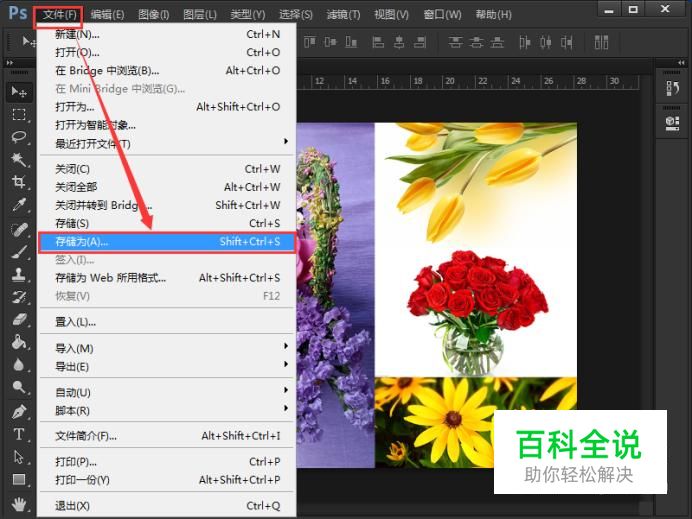This screenshot has width=692, height=519.
Task: Pick the Pen tool
Action: (x=19, y=412)
